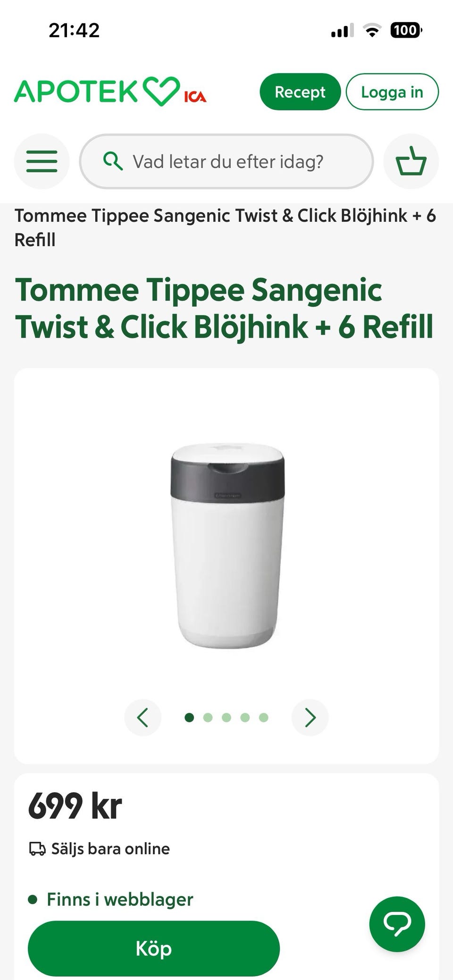
Task: Select the second carousel dot
Action: (208, 717)
